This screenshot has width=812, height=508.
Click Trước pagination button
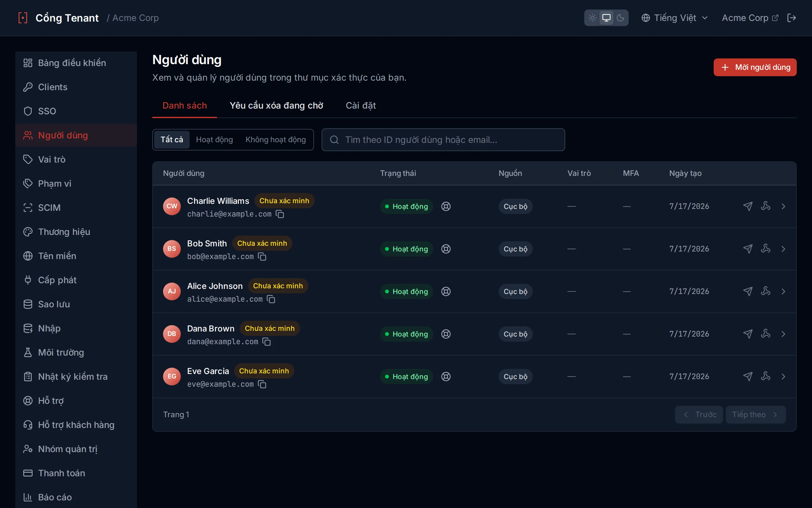(699, 415)
